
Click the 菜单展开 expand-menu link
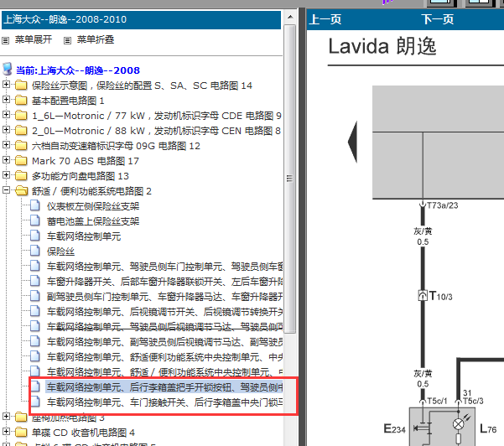(x=33, y=39)
